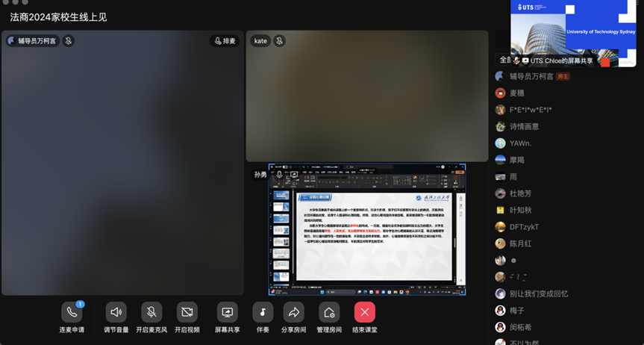Screen dimensions: 644x345
Task: End the class with 结束课堂
Action: (364, 312)
